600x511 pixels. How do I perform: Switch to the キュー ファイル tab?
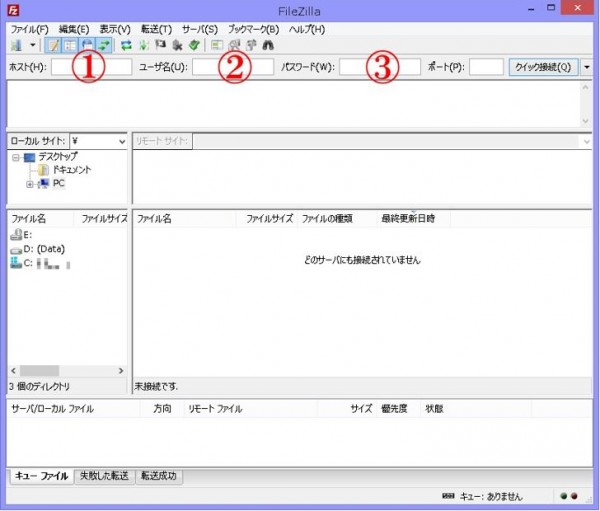pos(42,476)
